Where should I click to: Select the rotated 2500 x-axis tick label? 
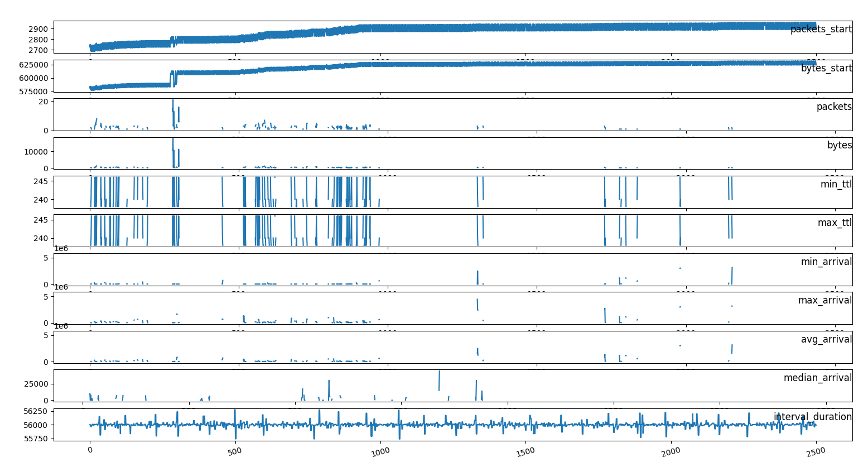(x=816, y=451)
